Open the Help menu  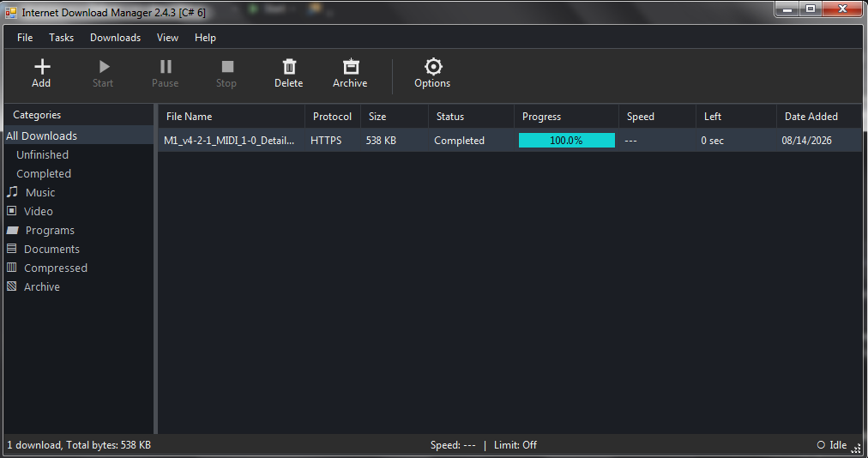(205, 38)
